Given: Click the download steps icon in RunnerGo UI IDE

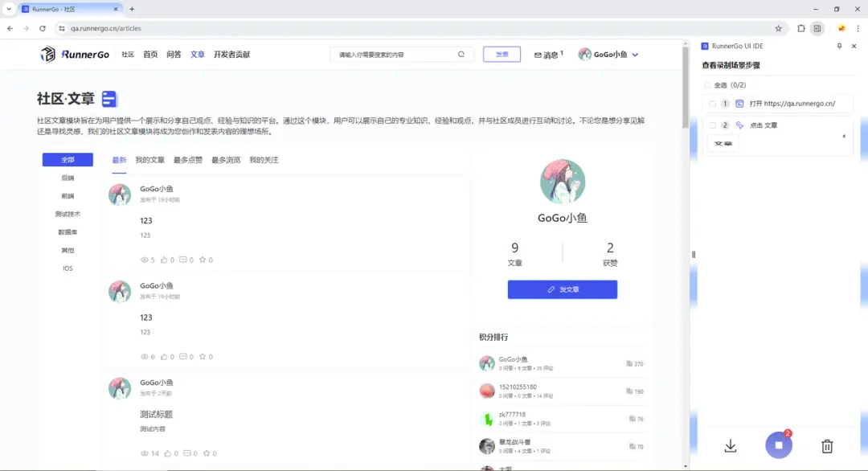Looking at the screenshot, I should coord(730,444).
